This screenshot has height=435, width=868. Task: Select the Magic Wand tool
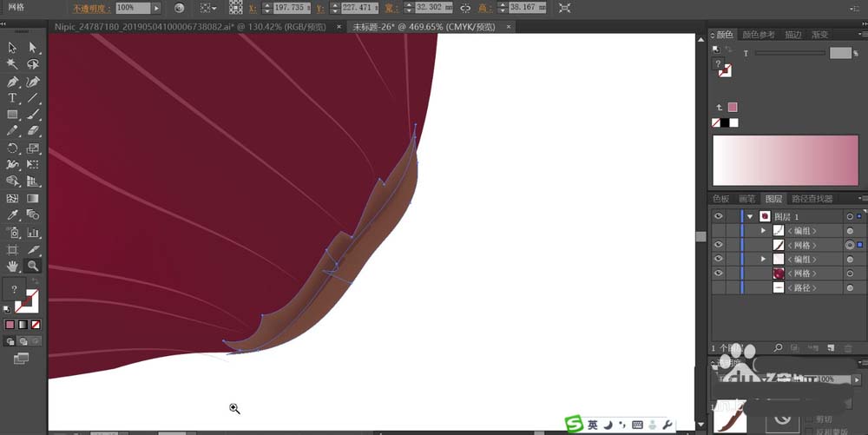[12, 64]
